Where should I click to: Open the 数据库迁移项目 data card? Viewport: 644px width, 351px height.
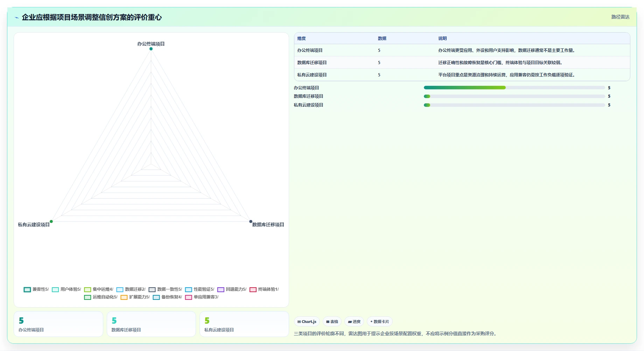click(151, 324)
